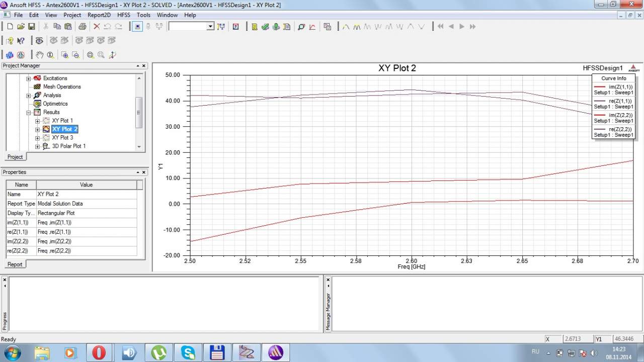The height and width of the screenshot is (362, 644).
Task: Open the empty toolbar combo box dropdown
Action: coord(210,27)
